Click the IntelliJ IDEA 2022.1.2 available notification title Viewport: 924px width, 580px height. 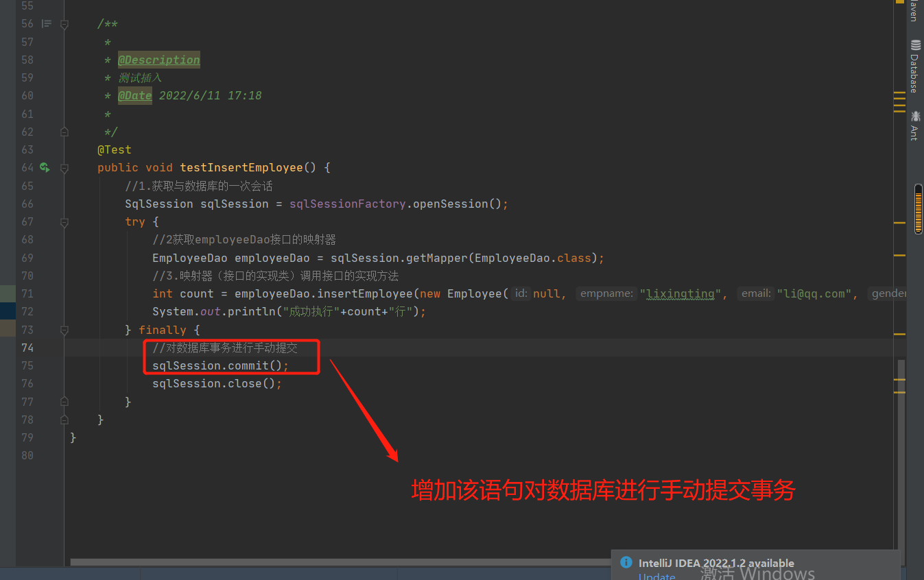click(x=716, y=563)
